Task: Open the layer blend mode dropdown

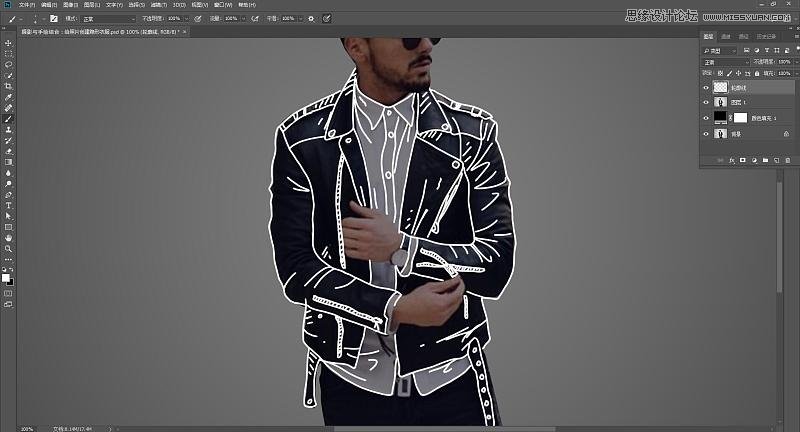Action: 726,62
